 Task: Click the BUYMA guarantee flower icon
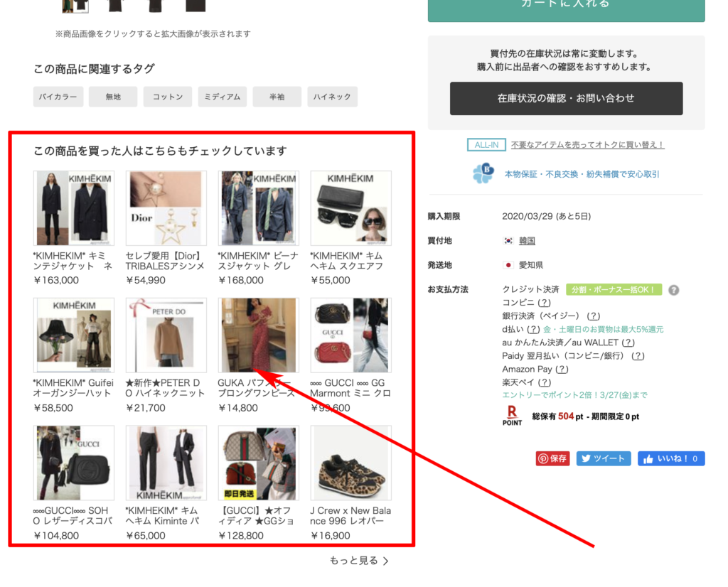(x=483, y=173)
